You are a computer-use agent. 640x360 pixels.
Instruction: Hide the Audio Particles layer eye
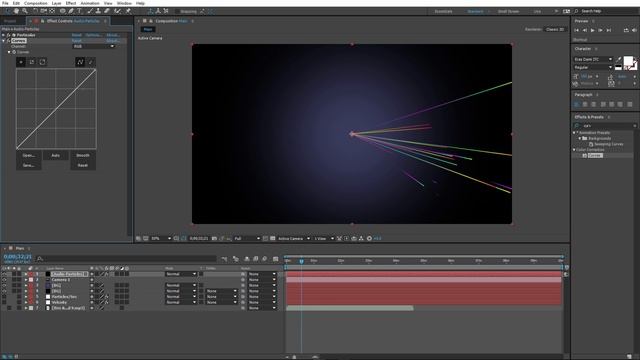(x=4, y=274)
